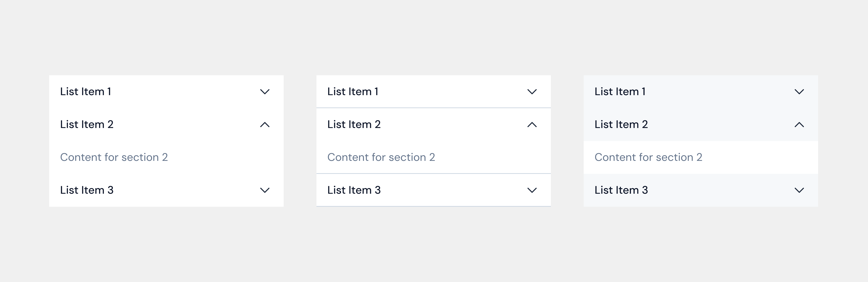Click up chevron of List Item 2 in divided accordion
The width and height of the screenshot is (868, 282).
click(x=532, y=124)
